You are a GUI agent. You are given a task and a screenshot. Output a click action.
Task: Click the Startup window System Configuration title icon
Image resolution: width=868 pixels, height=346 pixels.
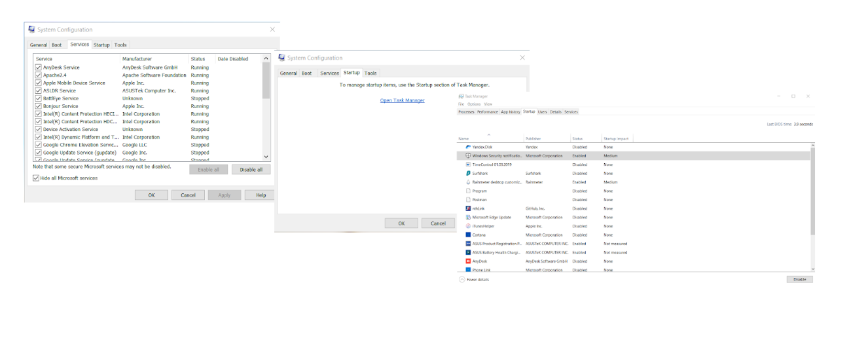282,58
